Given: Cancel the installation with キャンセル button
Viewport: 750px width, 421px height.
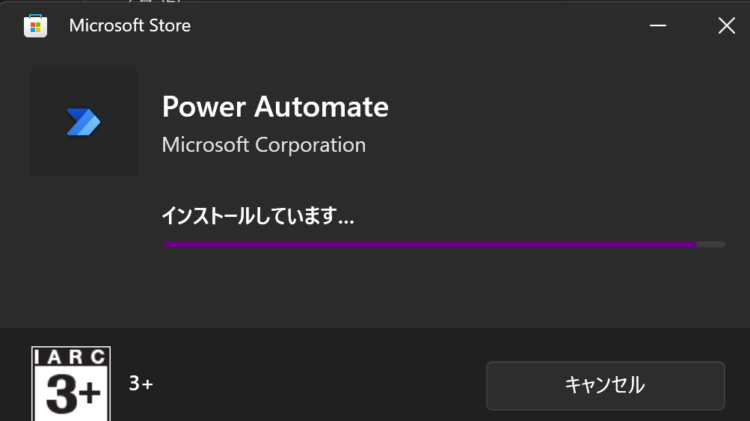Looking at the screenshot, I should (605, 385).
